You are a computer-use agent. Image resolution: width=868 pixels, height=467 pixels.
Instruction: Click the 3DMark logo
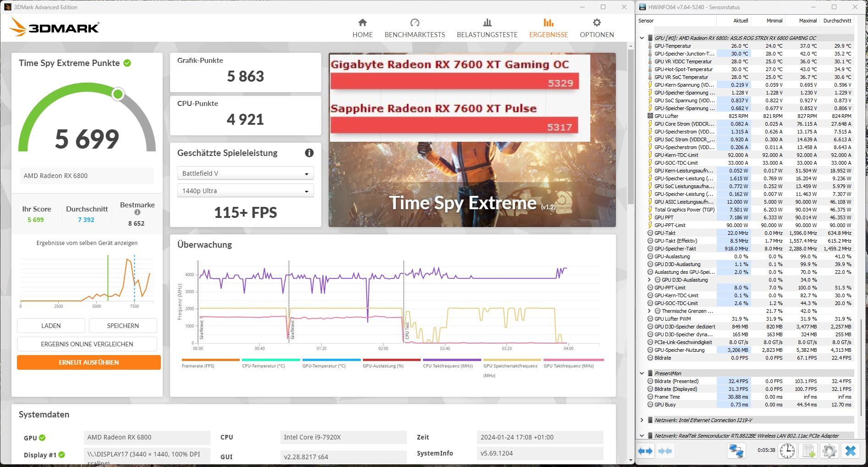(54, 27)
